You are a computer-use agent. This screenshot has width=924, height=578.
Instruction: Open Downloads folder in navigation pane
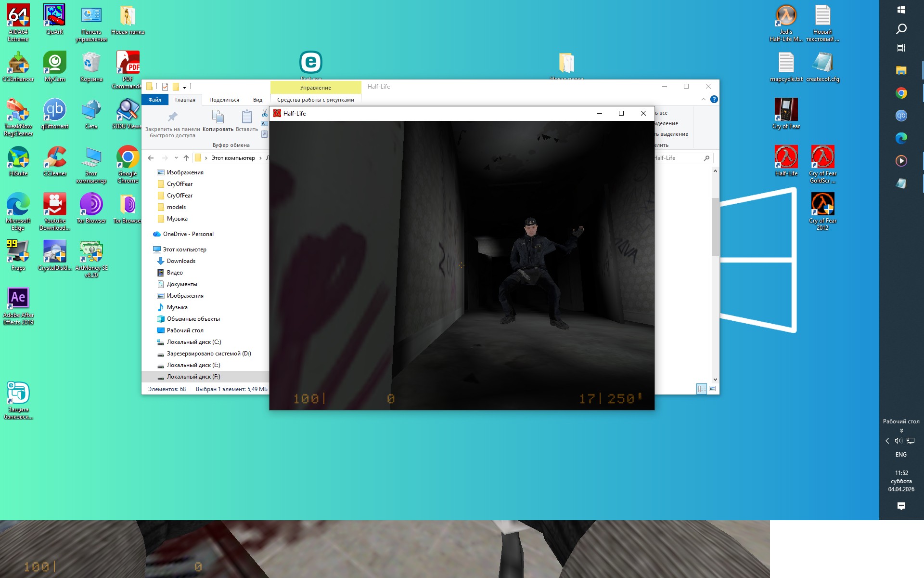click(181, 261)
